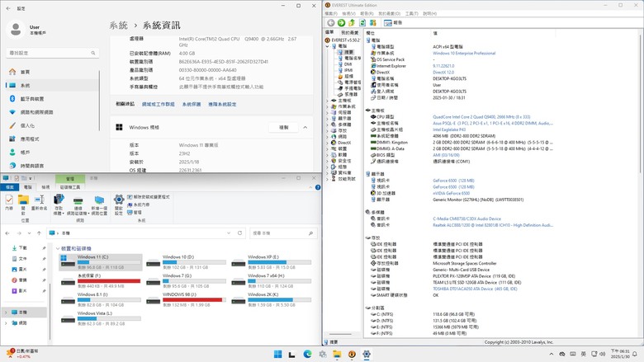Expand the 存放 (Storage) node in EVEREST tree
This screenshot has width=644, height=362.
pos(327,131)
